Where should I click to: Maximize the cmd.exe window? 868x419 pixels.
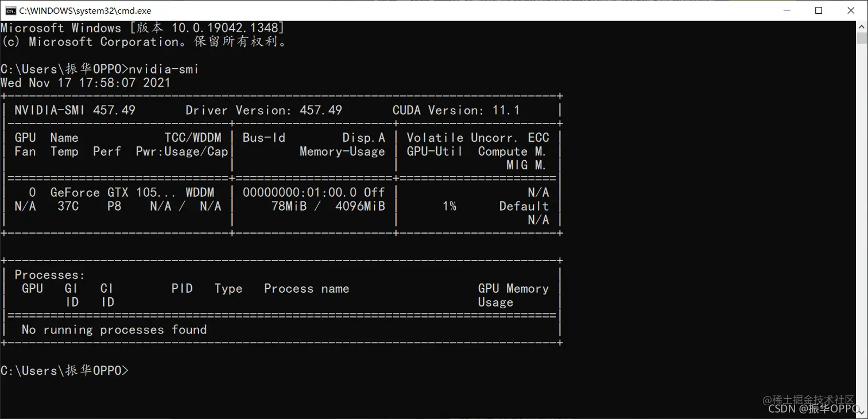819,10
